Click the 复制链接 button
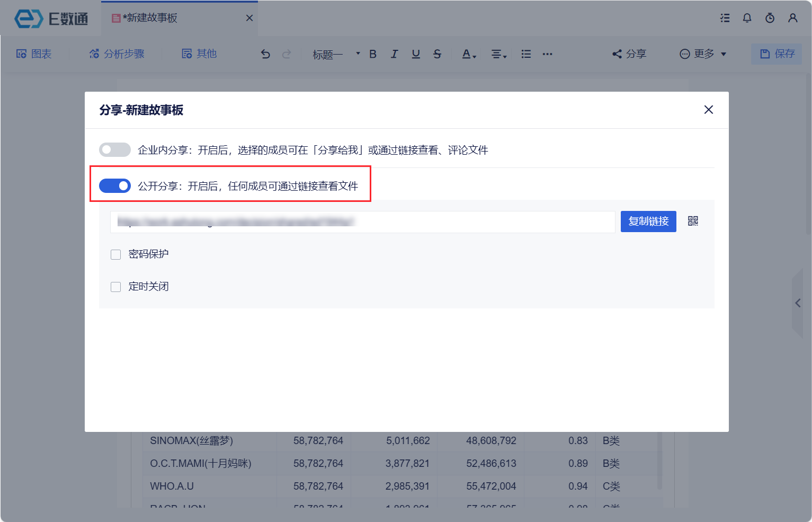 coord(648,222)
